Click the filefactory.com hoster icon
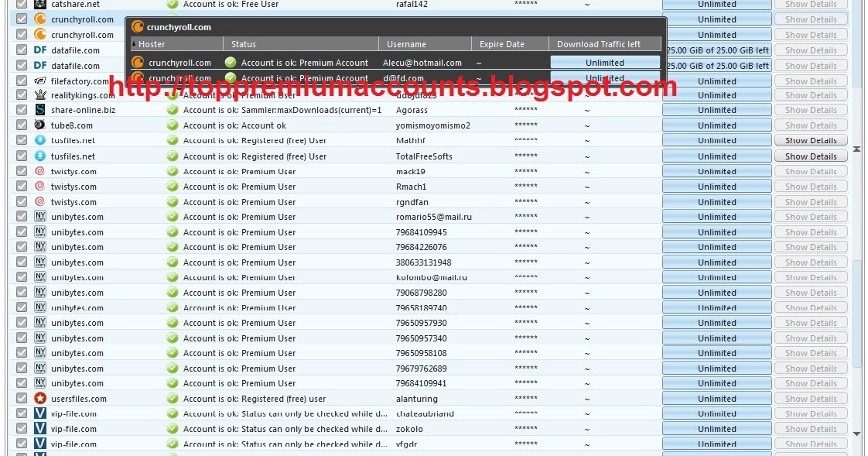The image size is (868, 456). 40,81
